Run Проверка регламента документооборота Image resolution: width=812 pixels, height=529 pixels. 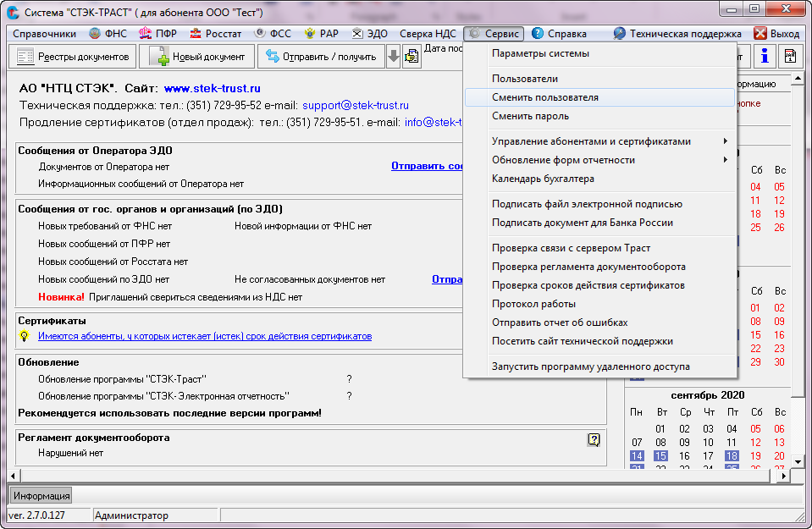(600, 267)
